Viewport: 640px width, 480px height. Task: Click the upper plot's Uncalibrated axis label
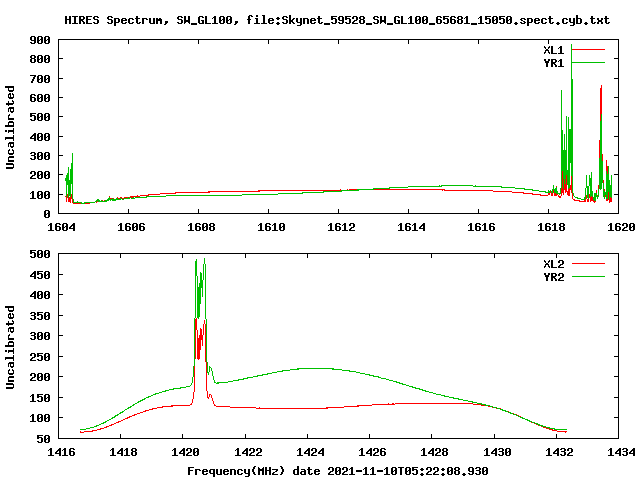pos(10,127)
